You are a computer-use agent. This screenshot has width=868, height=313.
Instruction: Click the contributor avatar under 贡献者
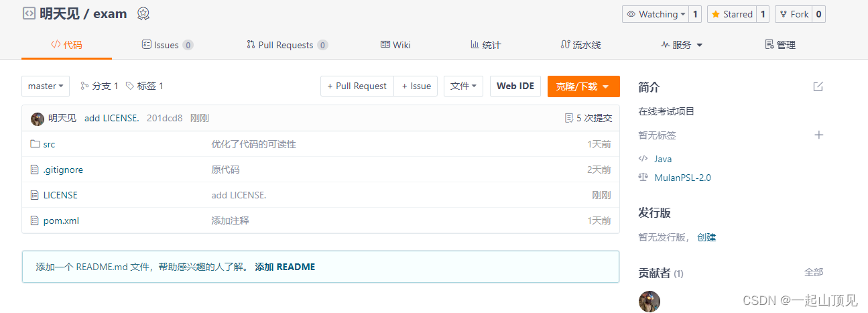[649, 301]
